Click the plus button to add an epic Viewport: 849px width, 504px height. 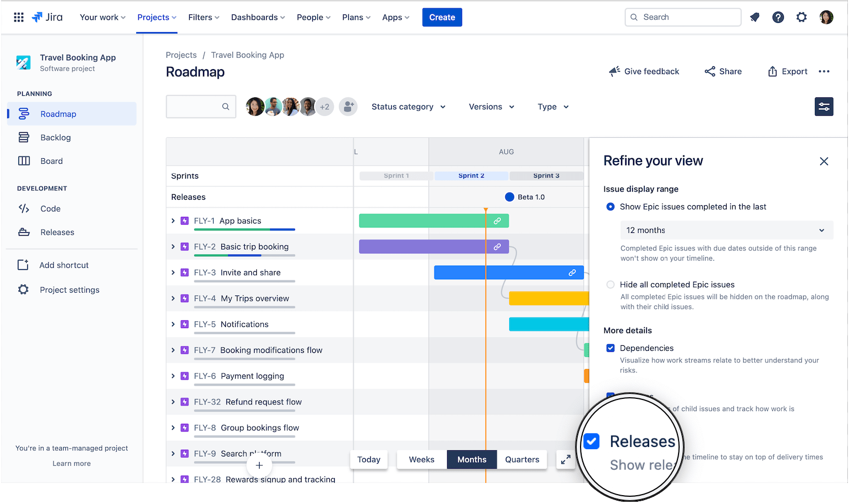click(259, 465)
